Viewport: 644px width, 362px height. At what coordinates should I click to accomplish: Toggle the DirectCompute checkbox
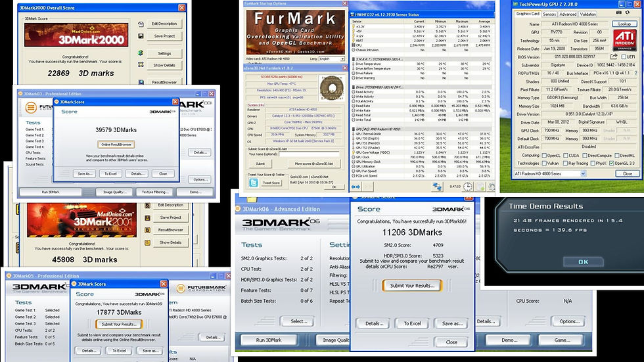pos(584,156)
